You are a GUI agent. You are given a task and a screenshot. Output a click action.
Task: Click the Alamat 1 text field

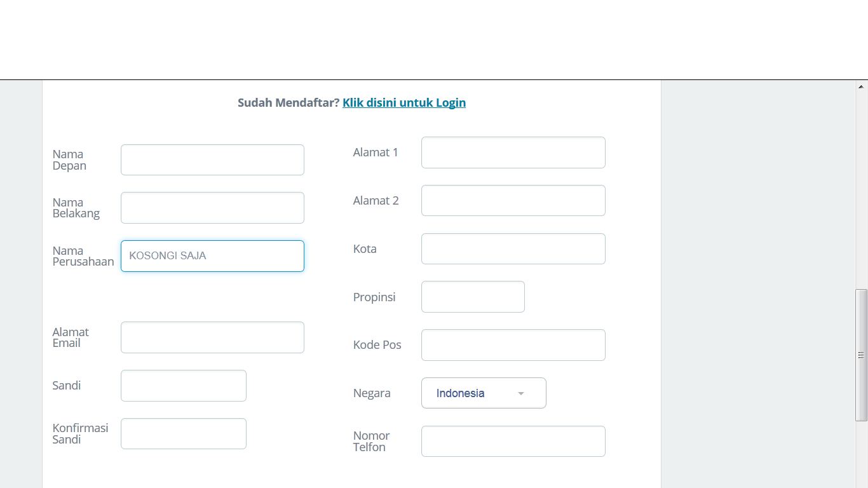(x=513, y=152)
